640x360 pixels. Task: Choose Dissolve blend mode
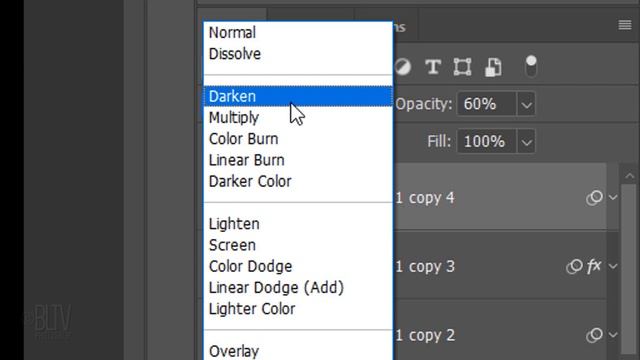[298, 54]
